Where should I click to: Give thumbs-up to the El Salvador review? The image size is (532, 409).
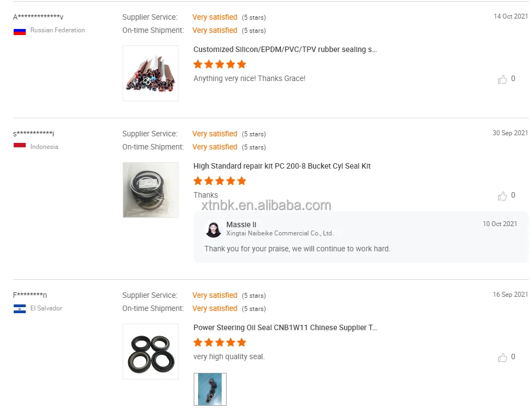point(502,358)
